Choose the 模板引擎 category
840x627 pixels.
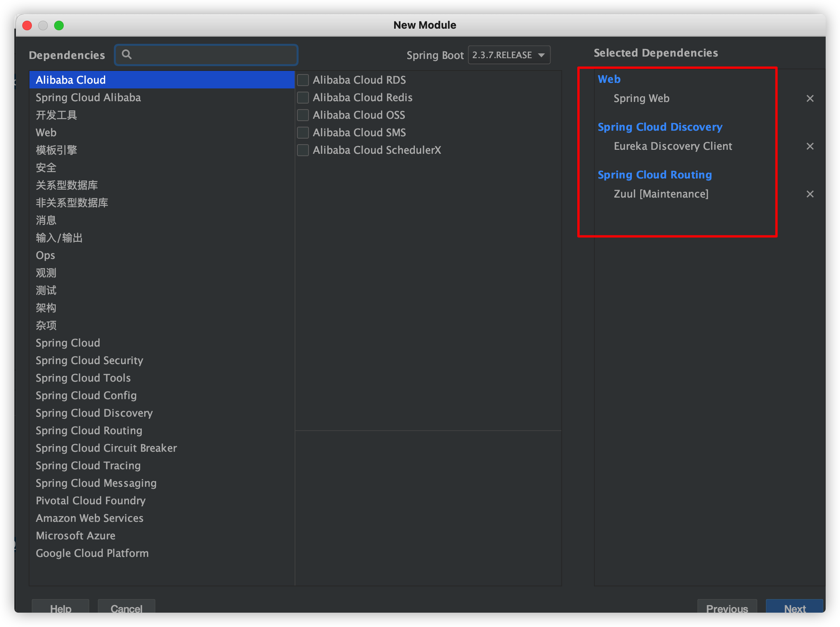coord(162,150)
